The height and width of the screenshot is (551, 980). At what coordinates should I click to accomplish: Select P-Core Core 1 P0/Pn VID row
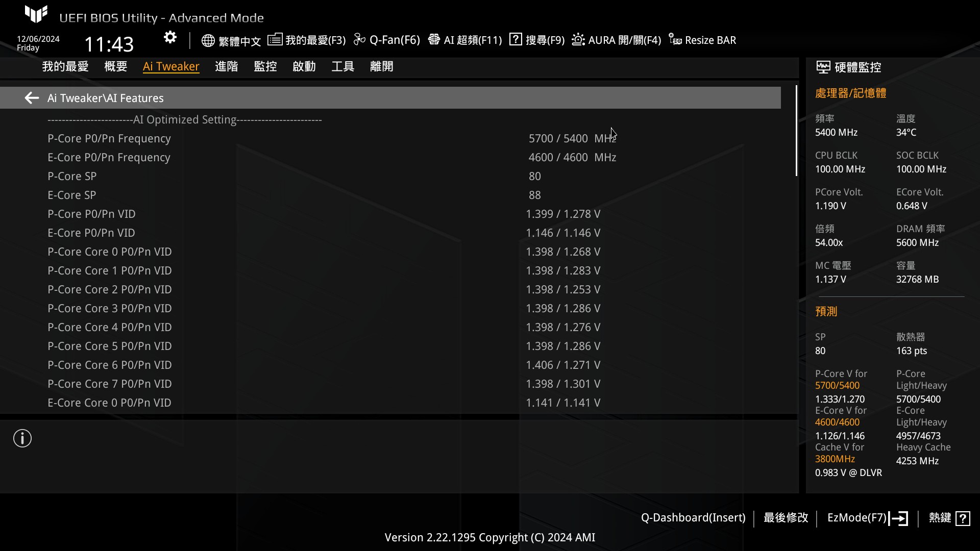[390, 270]
